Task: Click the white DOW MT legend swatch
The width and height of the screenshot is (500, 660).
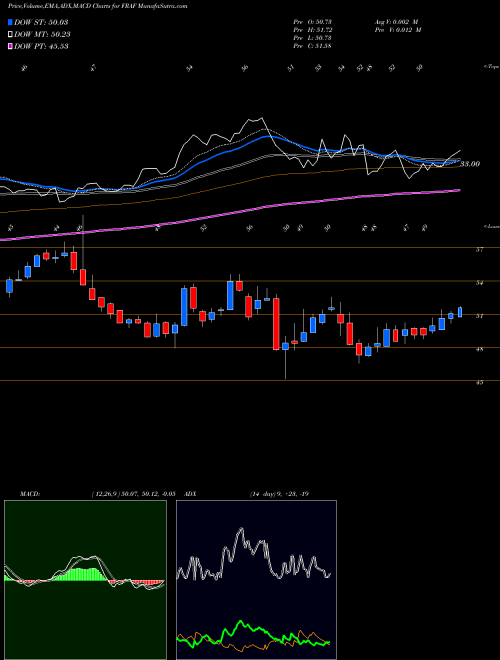Action: tap(10, 35)
